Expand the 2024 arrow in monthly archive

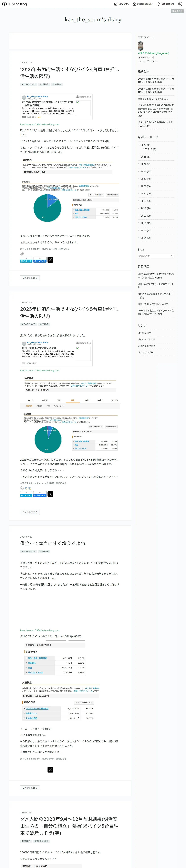139,164
